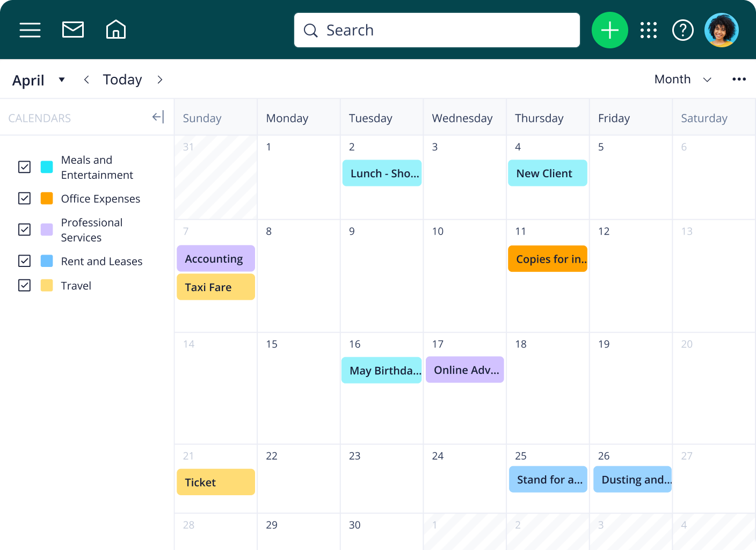
Task: Click the green plus add button
Action: coord(609,30)
